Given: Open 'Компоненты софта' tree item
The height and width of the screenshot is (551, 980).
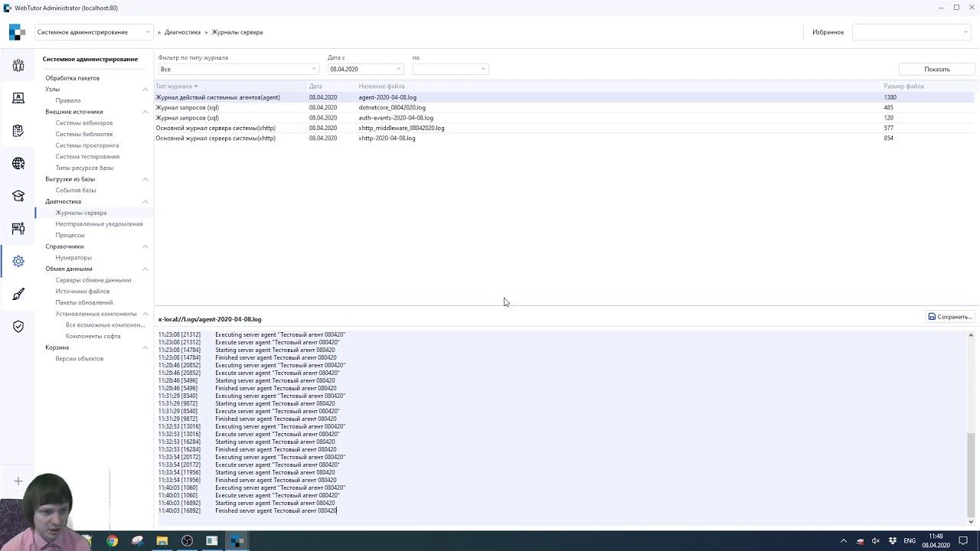Looking at the screenshot, I should [x=93, y=336].
